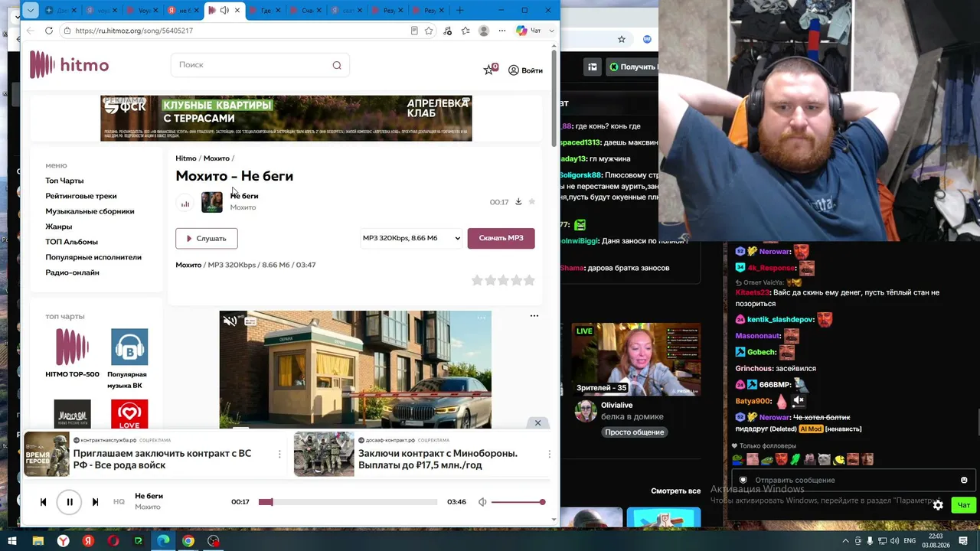Image resolution: width=980 pixels, height=551 pixels.
Task: Expand the MP3 320Kbps quality dropdown
Action: (x=411, y=238)
